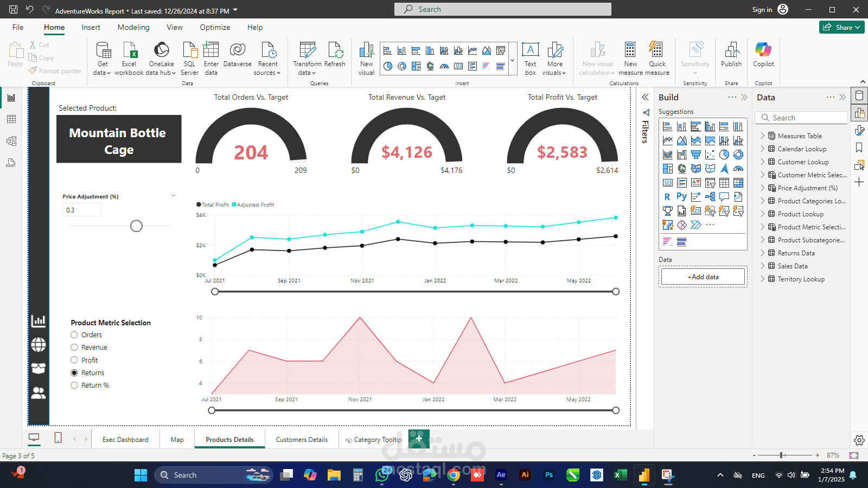Expand Product Lookup table
868x488 pixels.
762,214
